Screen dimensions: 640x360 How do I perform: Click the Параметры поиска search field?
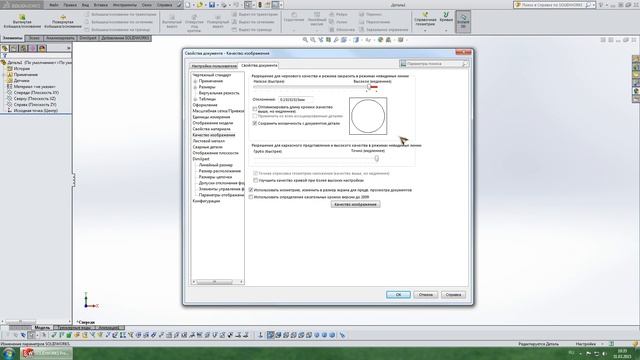coord(434,64)
